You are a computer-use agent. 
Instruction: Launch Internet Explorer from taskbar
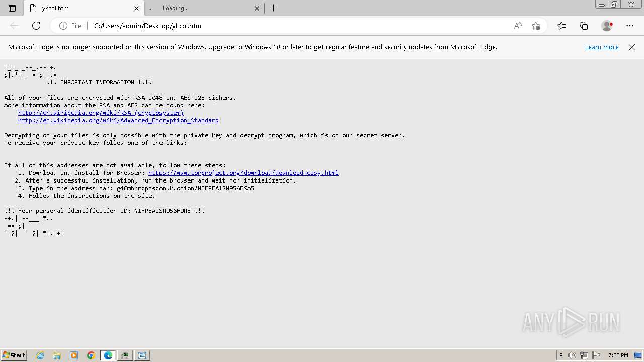pos(40,355)
